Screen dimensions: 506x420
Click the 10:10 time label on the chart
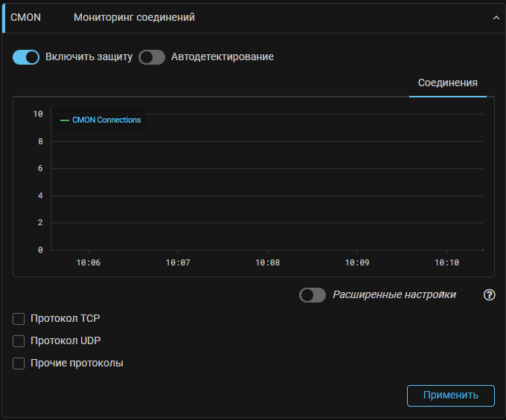point(446,262)
